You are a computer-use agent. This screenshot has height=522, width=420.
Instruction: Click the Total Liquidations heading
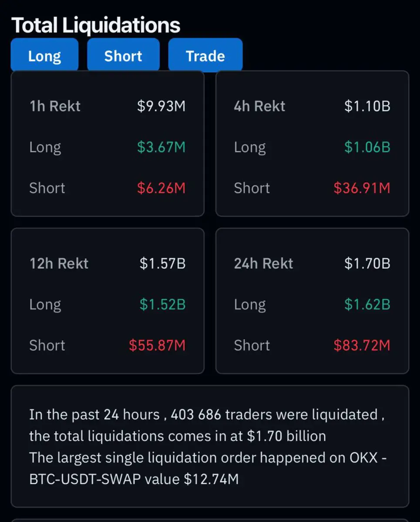96,25
